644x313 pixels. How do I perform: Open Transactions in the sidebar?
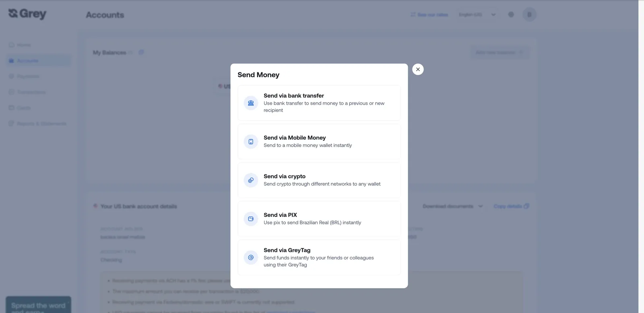(x=38, y=92)
